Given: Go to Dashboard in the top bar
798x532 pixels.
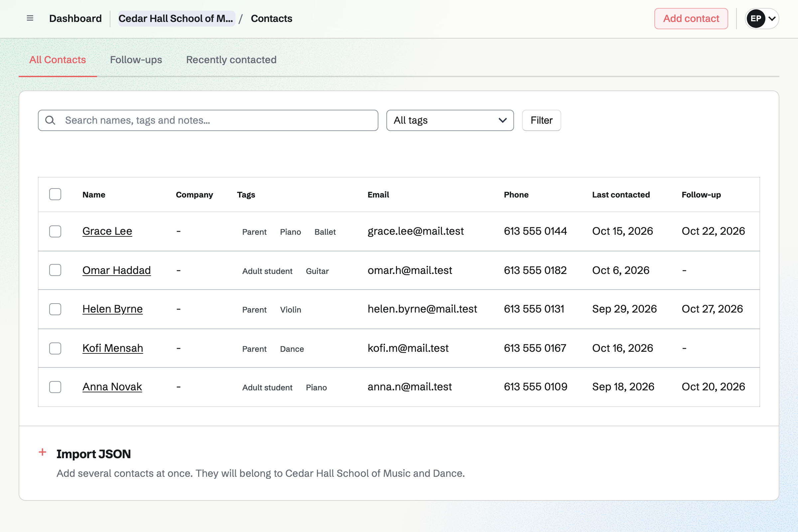Looking at the screenshot, I should pos(75,18).
